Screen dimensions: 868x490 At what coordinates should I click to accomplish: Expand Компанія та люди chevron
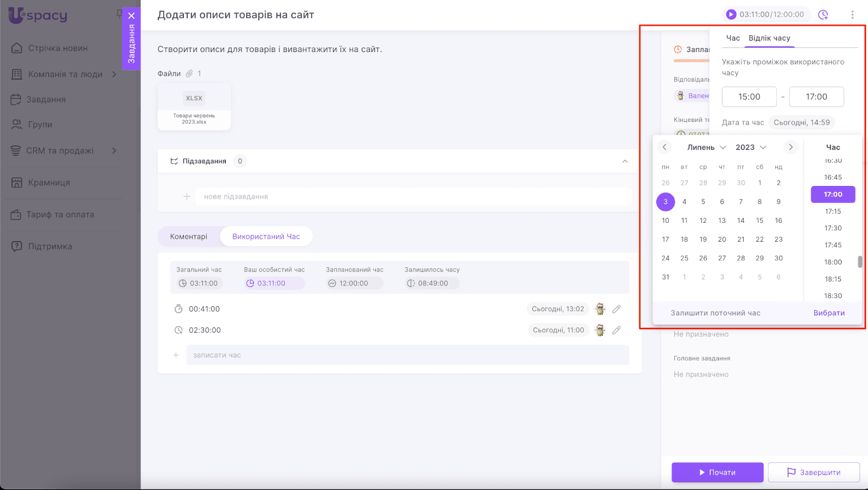(114, 74)
